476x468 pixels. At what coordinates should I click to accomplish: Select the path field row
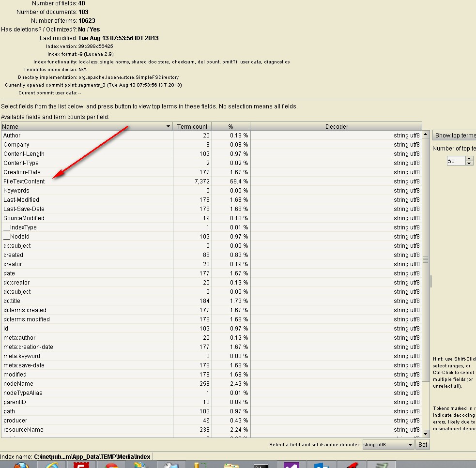tap(211, 411)
